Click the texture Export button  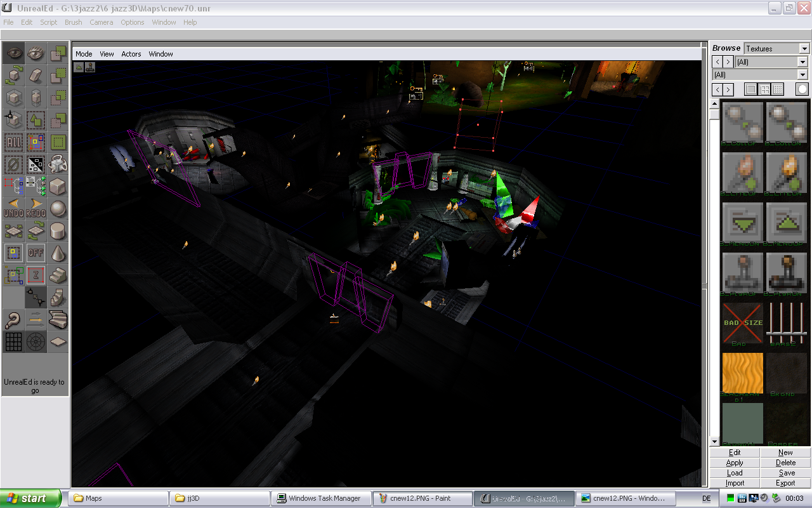pyautogui.click(x=785, y=483)
